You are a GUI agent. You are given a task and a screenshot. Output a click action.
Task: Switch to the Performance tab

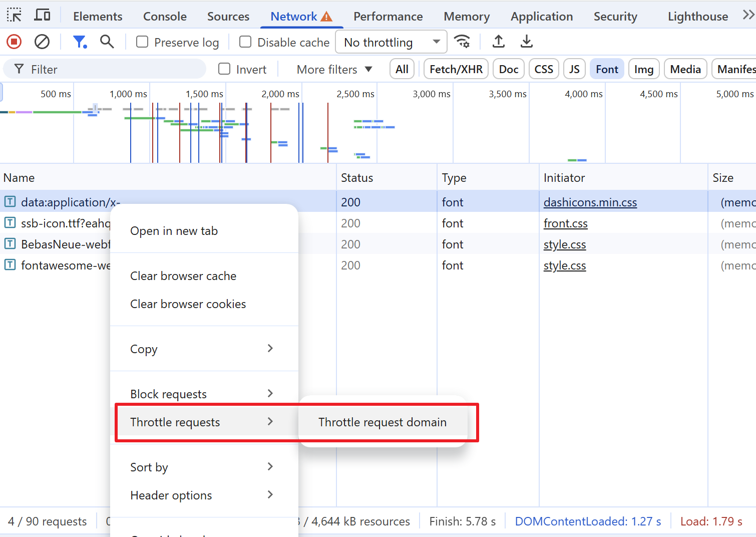(x=388, y=17)
